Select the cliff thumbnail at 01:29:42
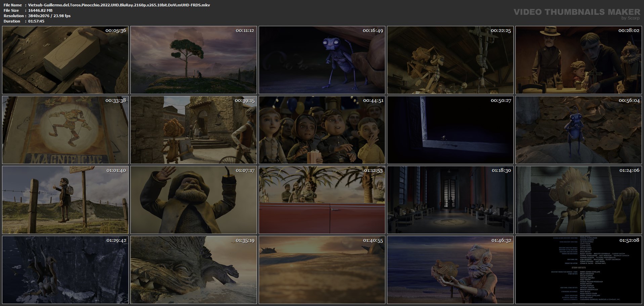The image size is (644, 306). click(65, 270)
